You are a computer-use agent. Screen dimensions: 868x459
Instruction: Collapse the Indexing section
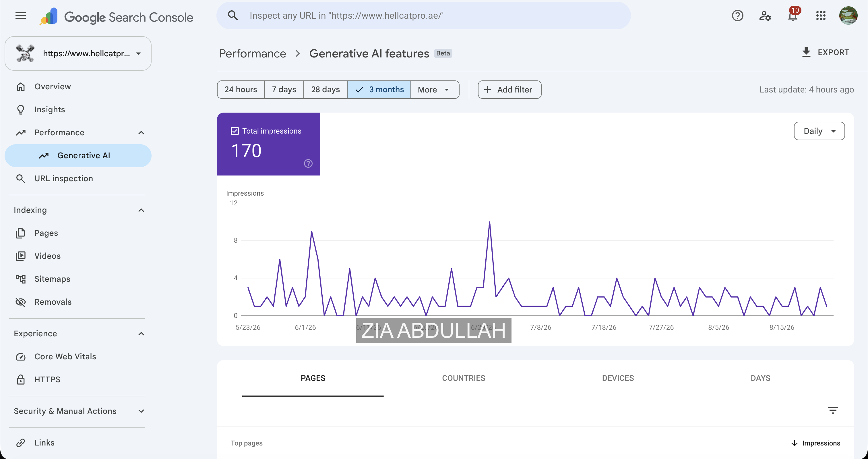click(x=141, y=210)
